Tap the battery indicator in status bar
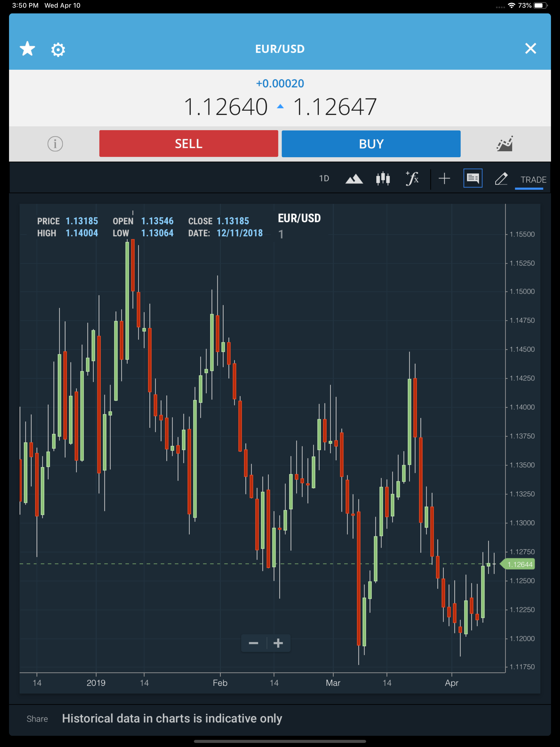 coord(540,5)
